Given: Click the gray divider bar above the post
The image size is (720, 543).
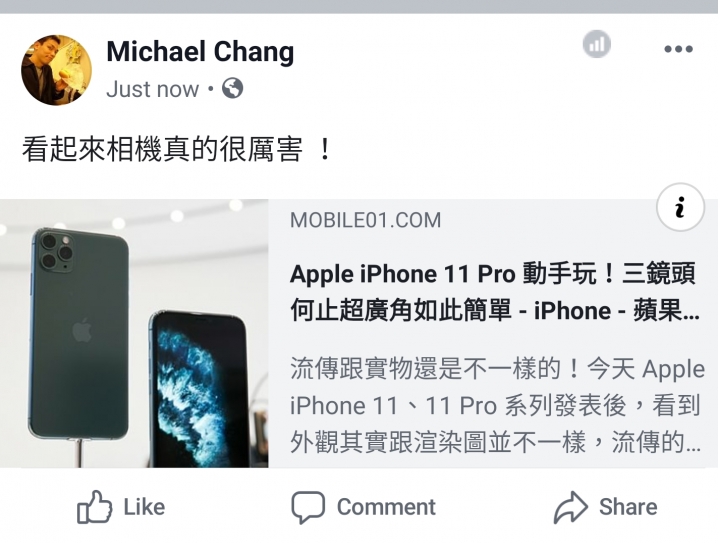Looking at the screenshot, I should (360, 6).
